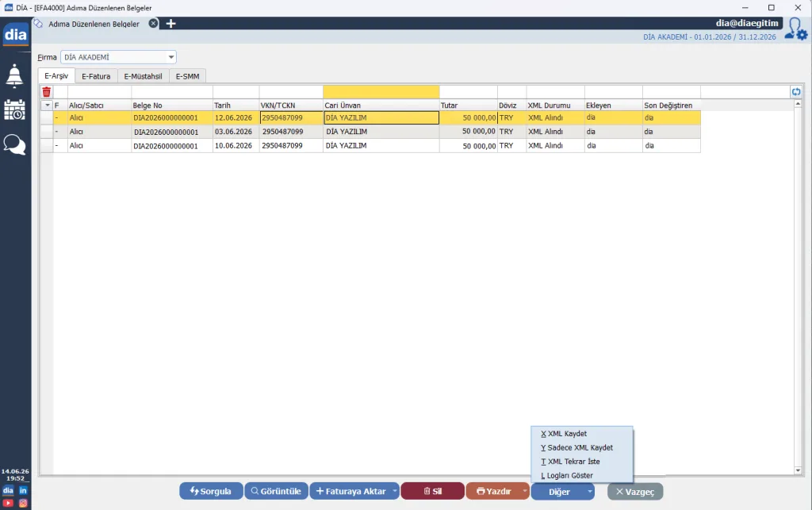This screenshot has height=510, width=812.
Task: Expand Diğer dropdown arrow
Action: point(590,491)
